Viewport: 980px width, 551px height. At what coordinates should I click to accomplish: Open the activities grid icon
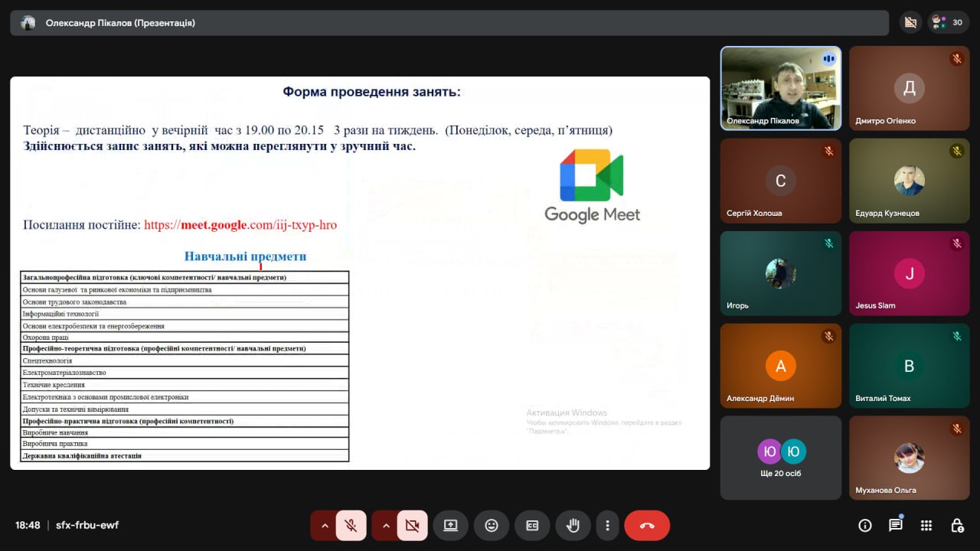coord(926,526)
